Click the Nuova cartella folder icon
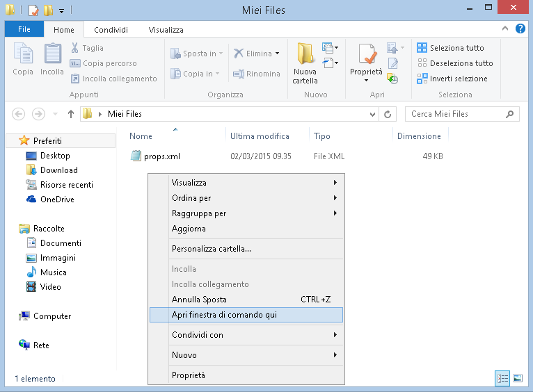533x392 pixels. (305, 54)
